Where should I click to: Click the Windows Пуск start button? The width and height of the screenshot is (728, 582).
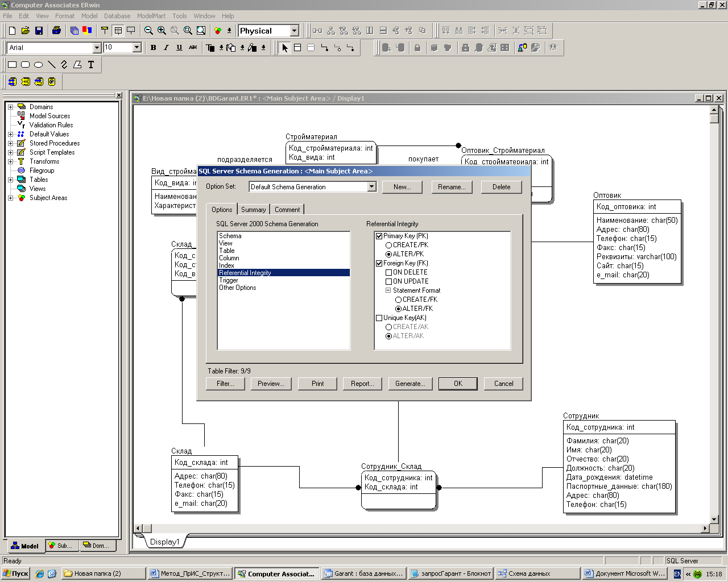[16, 573]
